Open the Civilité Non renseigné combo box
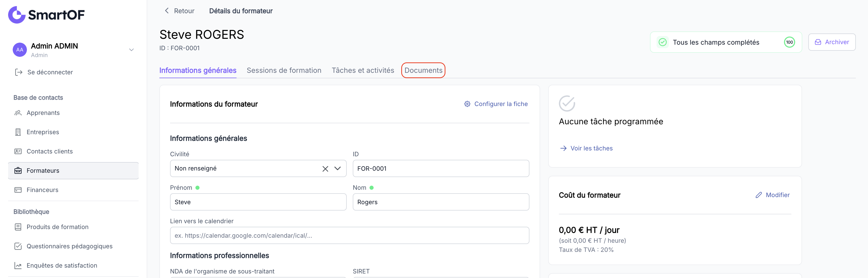 258,168
